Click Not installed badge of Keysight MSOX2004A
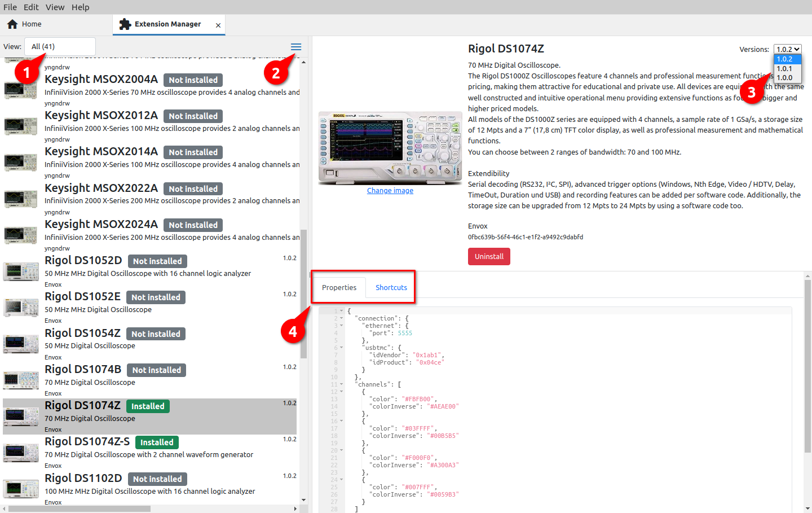812x513 pixels. [193, 80]
